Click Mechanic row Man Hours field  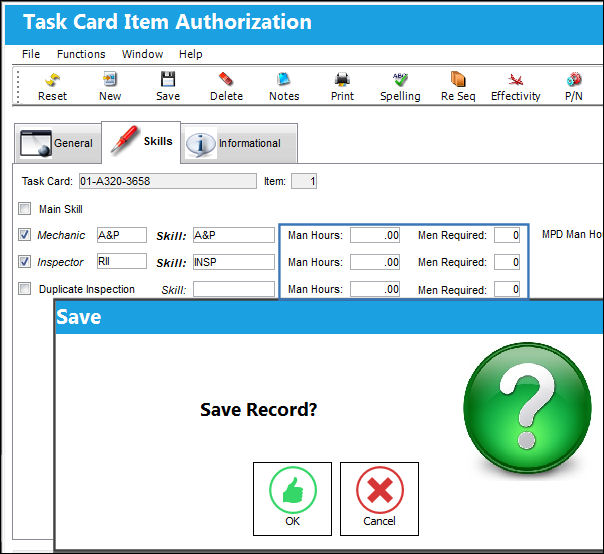(x=375, y=235)
